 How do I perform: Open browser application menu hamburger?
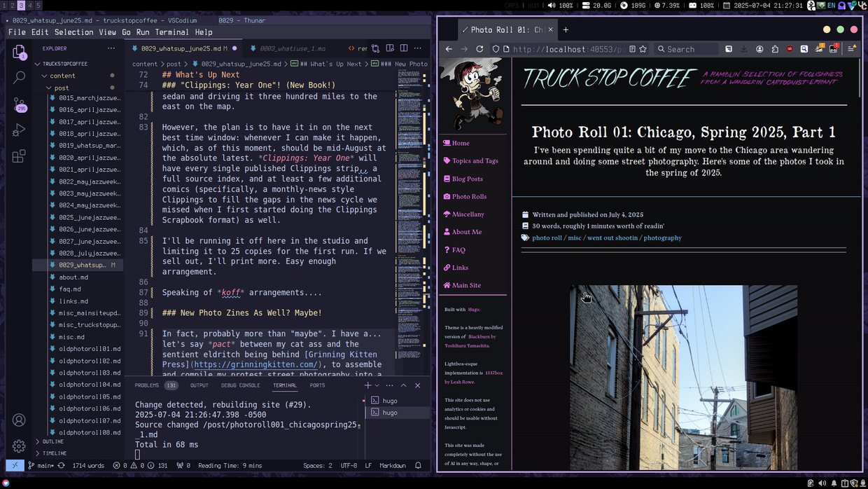coord(851,49)
